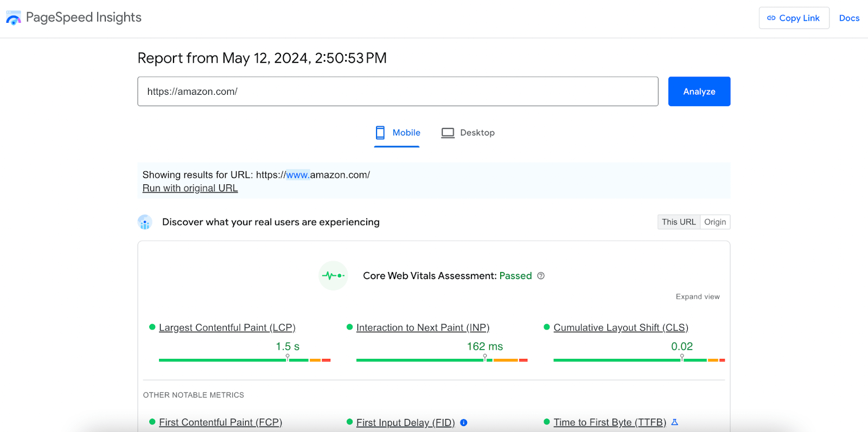Select the This URL toggle option
Image resolution: width=868 pixels, height=432 pixels.
coord(678,222)
